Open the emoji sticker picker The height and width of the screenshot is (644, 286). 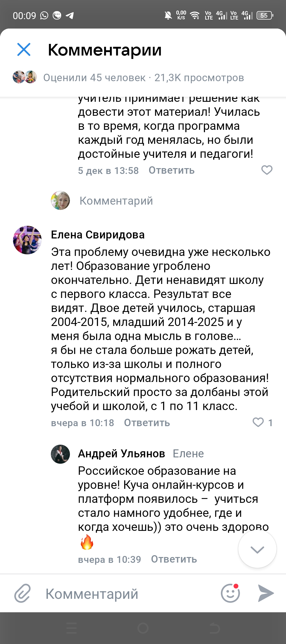pyautogui.click(x=230, y=593)
